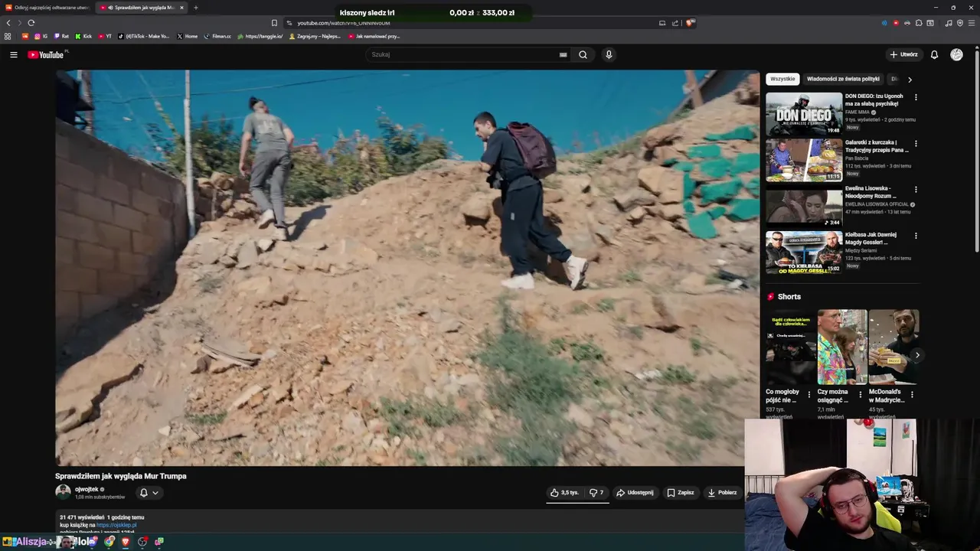Open the X Home bookmark
980x551 pixels.
[x=188, y=36]
